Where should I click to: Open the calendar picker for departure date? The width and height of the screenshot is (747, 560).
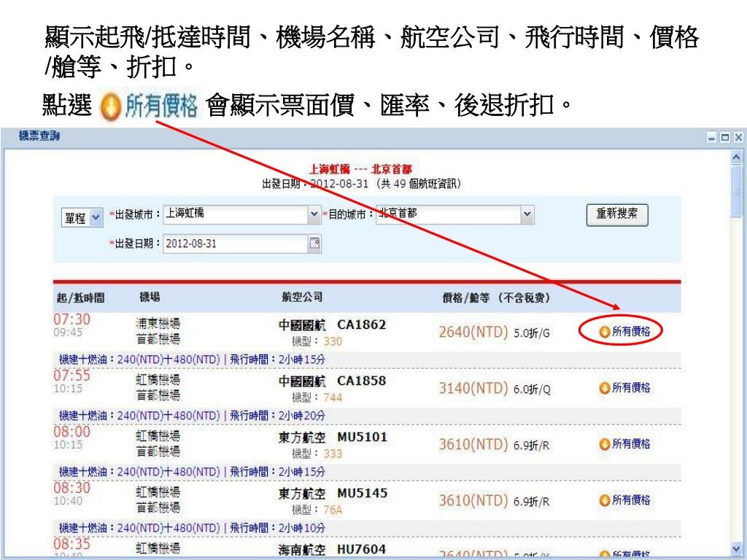pyautogui.click(x=314, y=244)
